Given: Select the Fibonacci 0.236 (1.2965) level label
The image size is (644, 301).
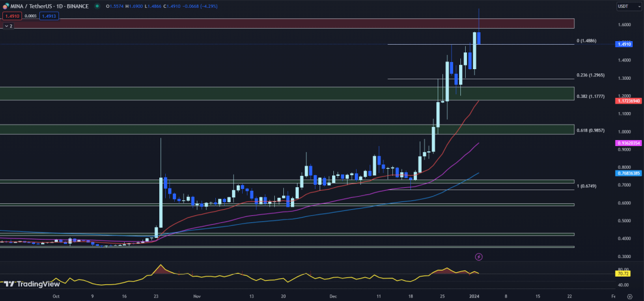Looking at the screenshot, I should [x=590, y=75].
